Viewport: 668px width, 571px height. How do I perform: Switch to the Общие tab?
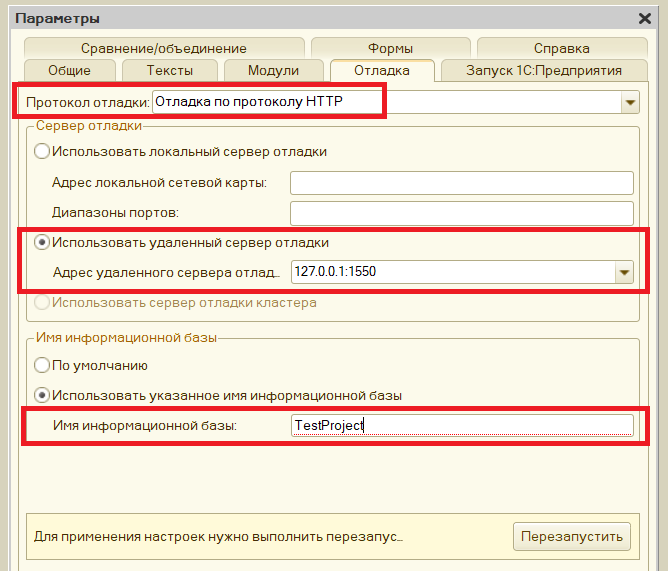click(x=69, y=70)
